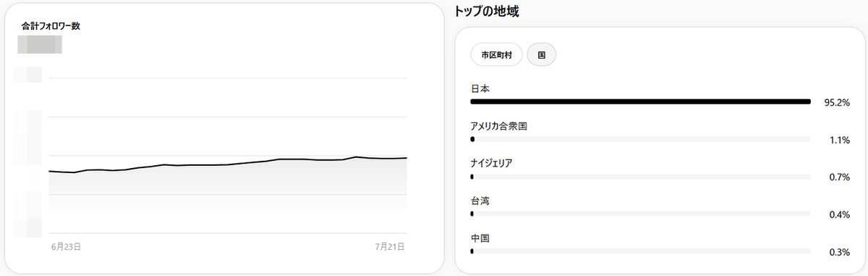
Task: Click the 95.2% percentage value
Action: tap(837, 103)
